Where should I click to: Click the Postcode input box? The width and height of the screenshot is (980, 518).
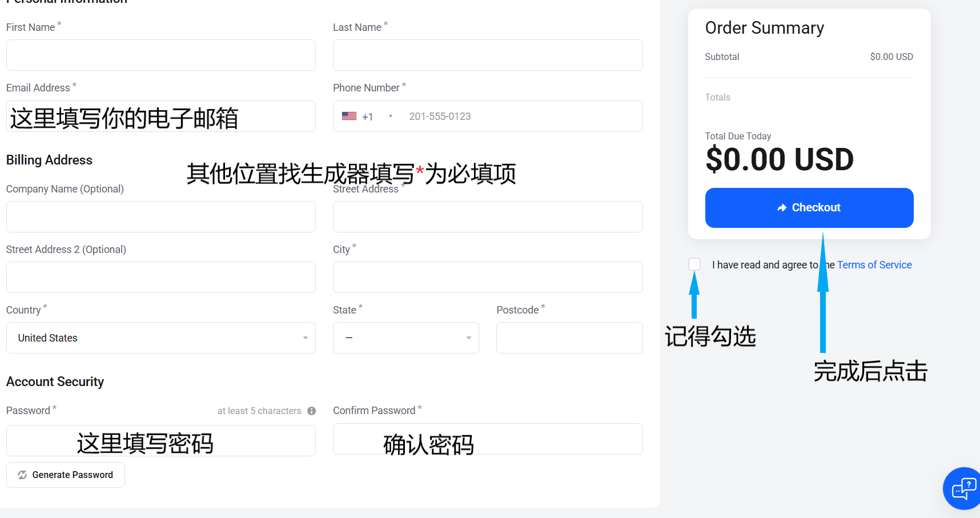569,338
